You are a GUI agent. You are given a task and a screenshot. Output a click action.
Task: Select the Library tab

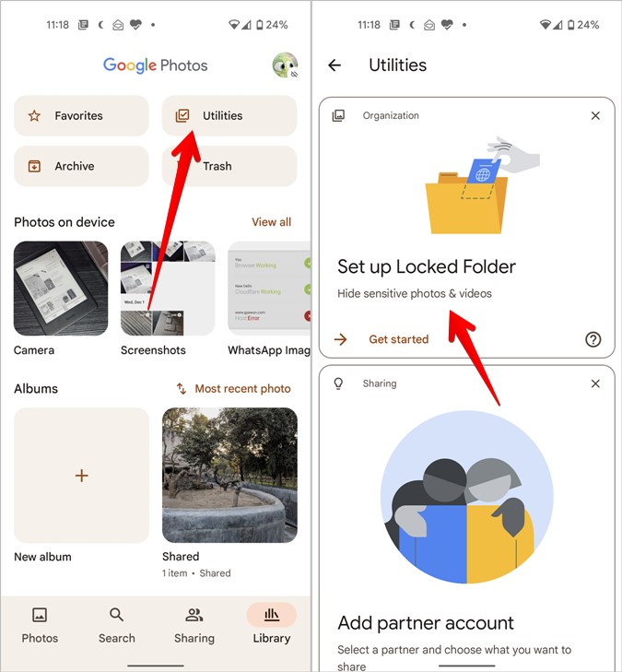(x=272, y=625)
